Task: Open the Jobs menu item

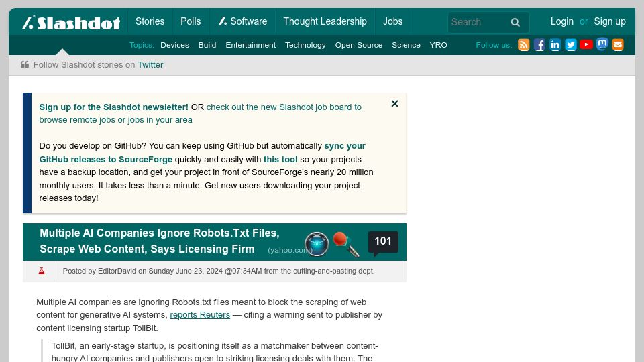Action: (x=392, y=21)
